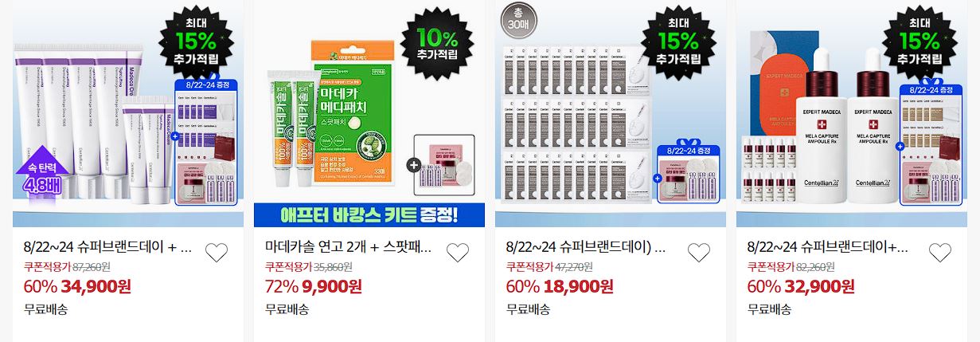Click the 총 30매 round badge

[x=516, y=18]
